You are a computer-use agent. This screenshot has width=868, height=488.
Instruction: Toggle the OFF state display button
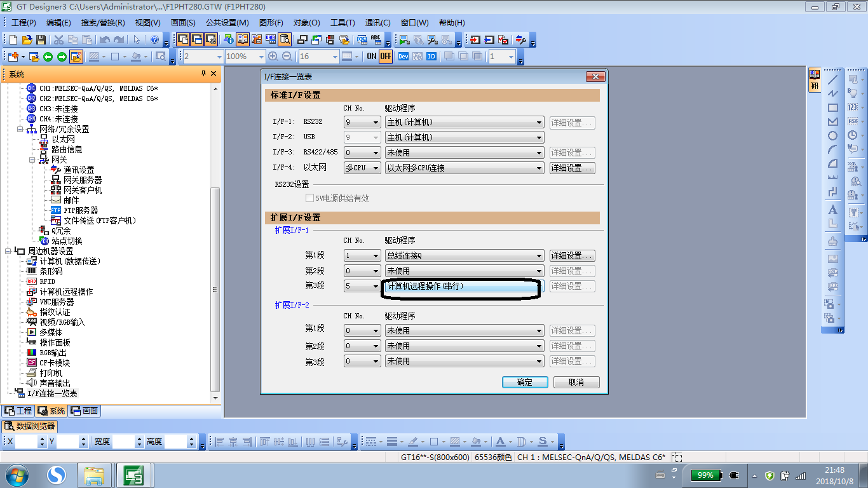pos(386,57)
